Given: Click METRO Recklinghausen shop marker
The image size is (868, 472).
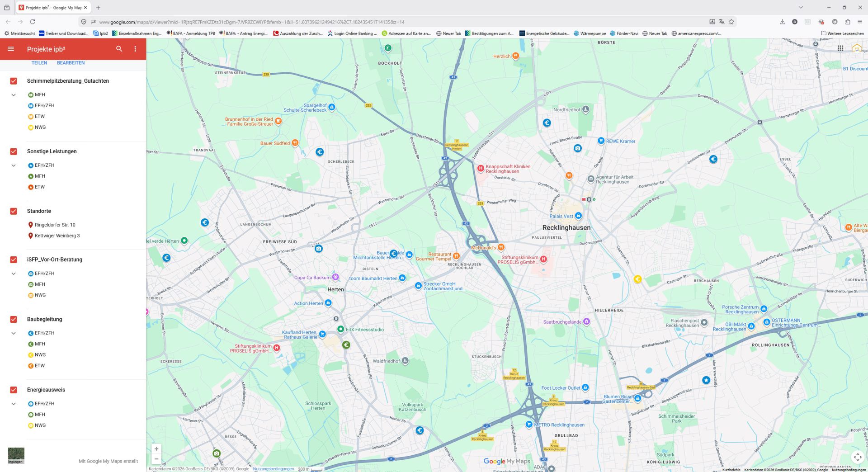Looking at the screenshot, I should tap(529, 424).
